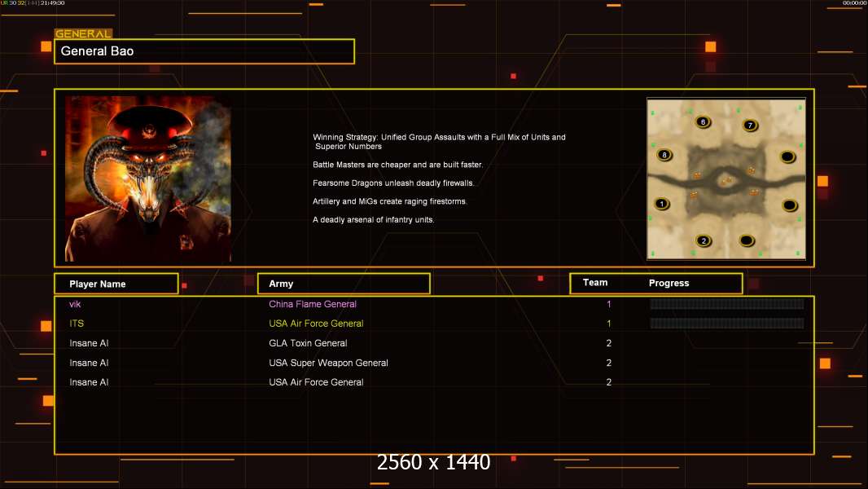
Task: Click Battle Masters are cheaper text line
Action: click(397, 165)
